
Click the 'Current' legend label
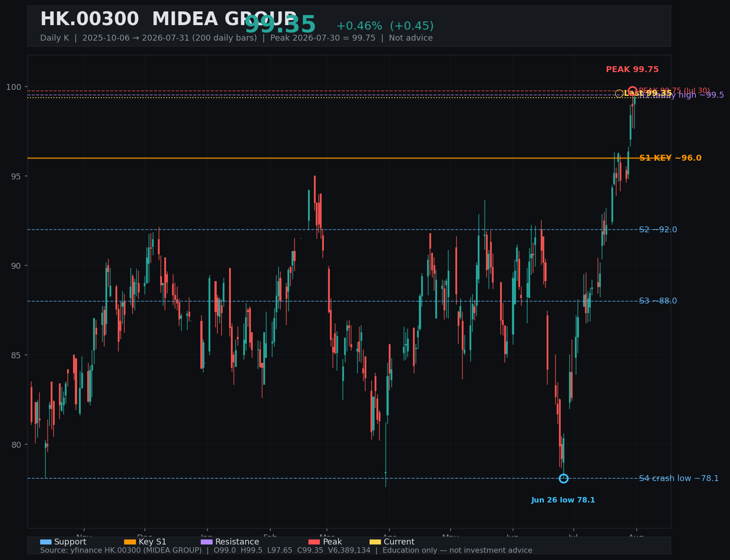[399, 542]
